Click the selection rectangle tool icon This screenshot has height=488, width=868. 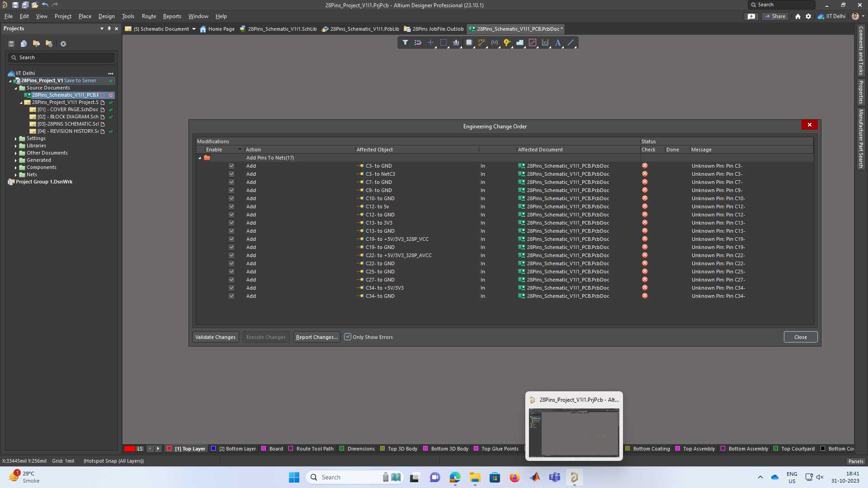(443, 42)
